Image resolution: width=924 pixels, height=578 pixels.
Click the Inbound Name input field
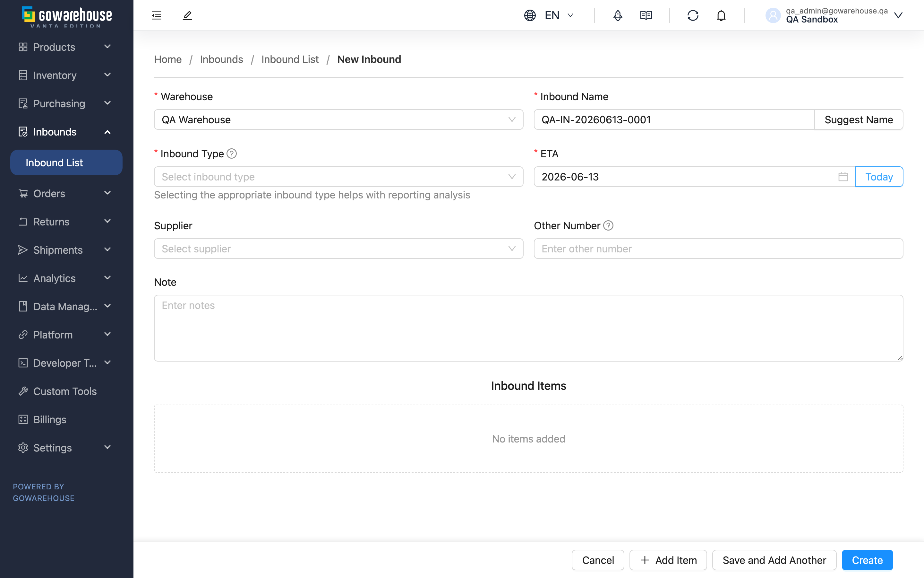674,120
